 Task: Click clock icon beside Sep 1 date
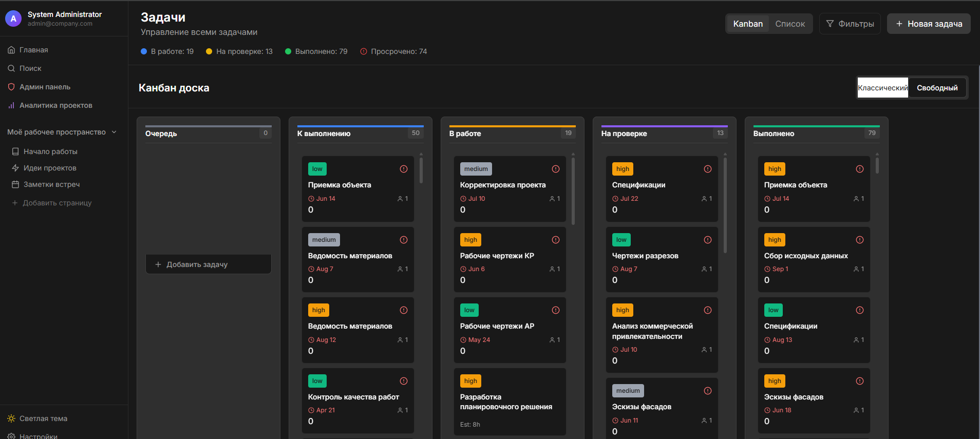coord(767,269)
